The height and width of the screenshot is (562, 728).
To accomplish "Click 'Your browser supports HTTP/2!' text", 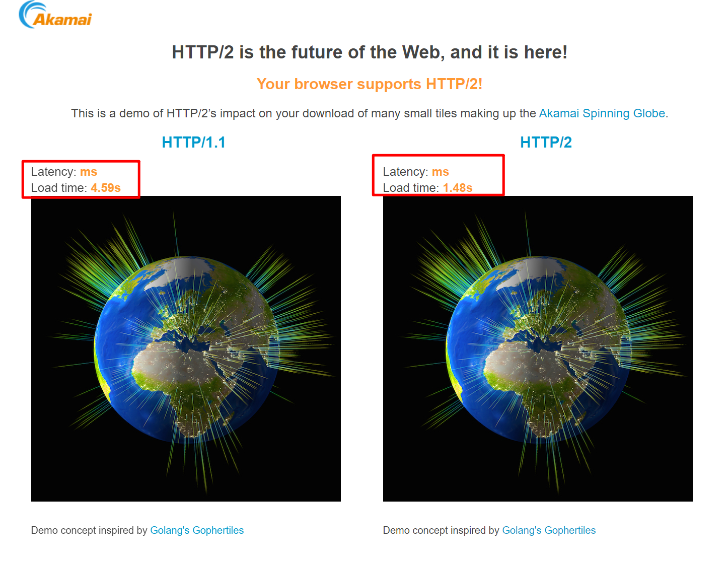I will (370, 84).
